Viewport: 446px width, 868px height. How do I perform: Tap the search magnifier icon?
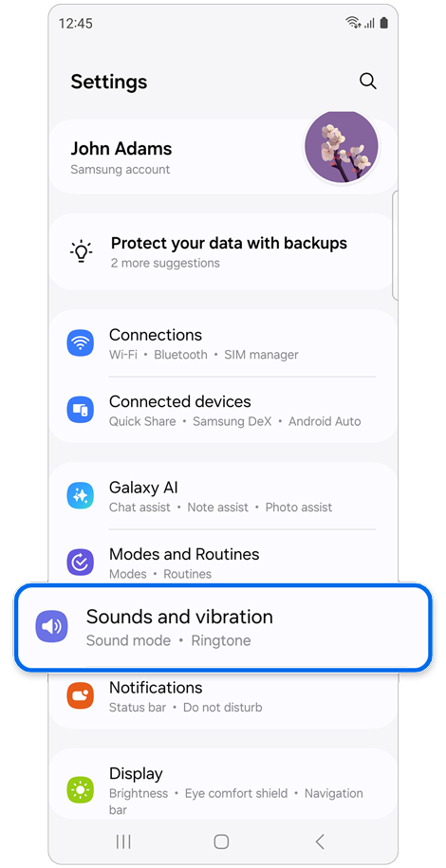(368, 82)
